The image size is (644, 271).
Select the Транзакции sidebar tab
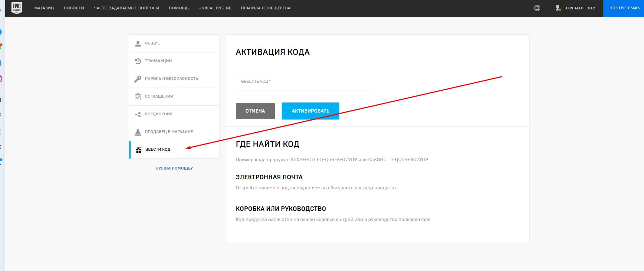click(x=174, y=61)
